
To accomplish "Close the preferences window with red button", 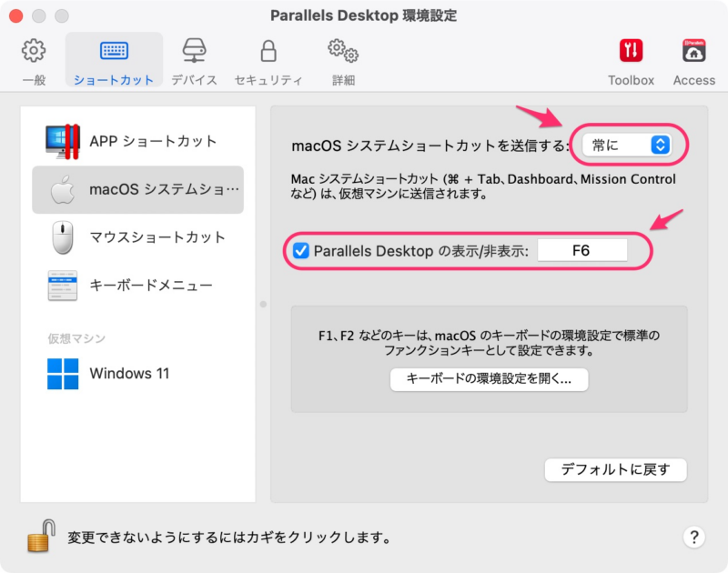I will (x=16, y=15).
